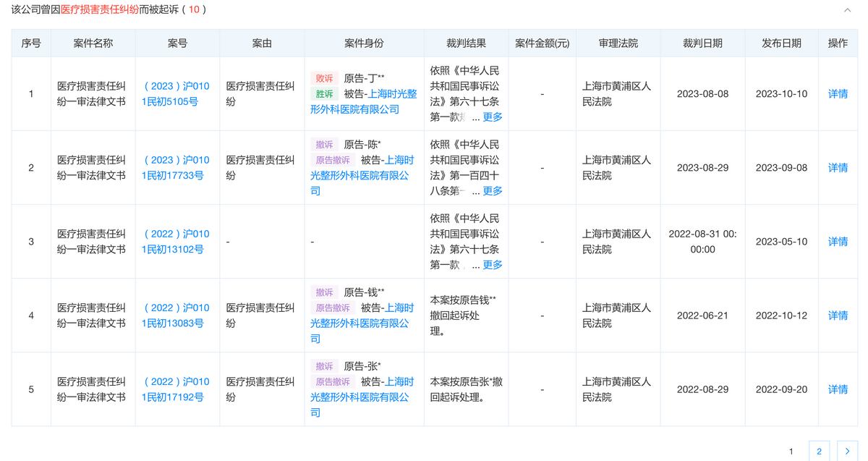View 详情 for the third case row
Image resolution: width=868 pixels, height=461 pixels.
(838, 242)
